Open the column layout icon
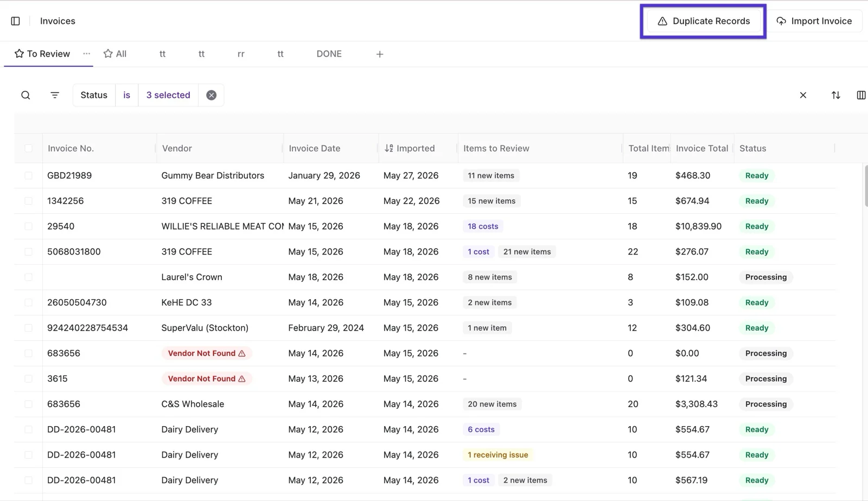Image resolution: width=868 pixels, height=501 pixels. 861,95
